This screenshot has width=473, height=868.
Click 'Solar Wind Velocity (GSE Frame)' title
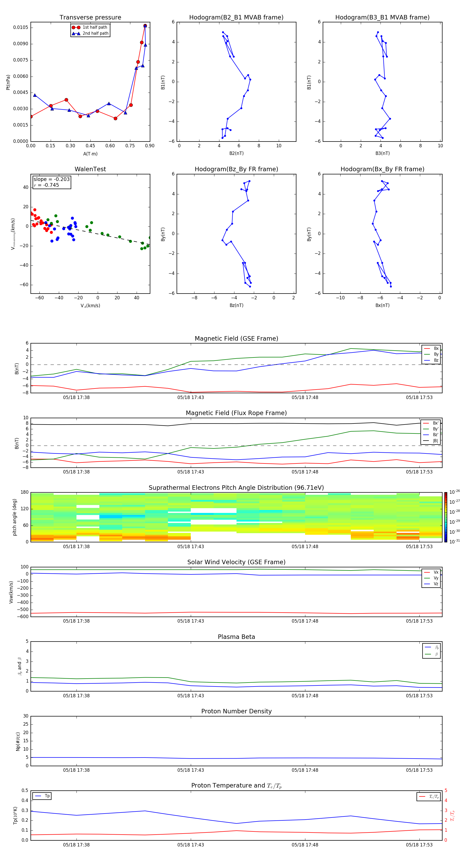click(236, 562)
